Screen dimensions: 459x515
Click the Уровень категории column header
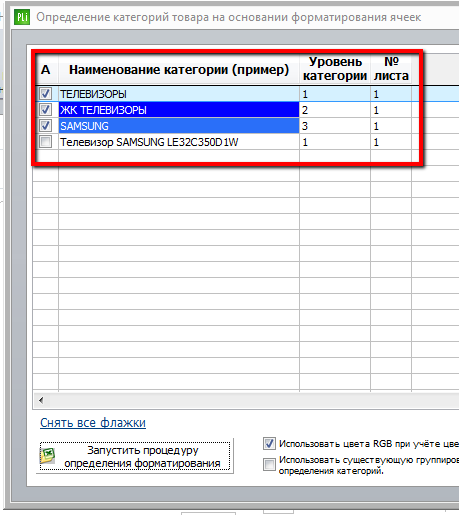(335, 69)
